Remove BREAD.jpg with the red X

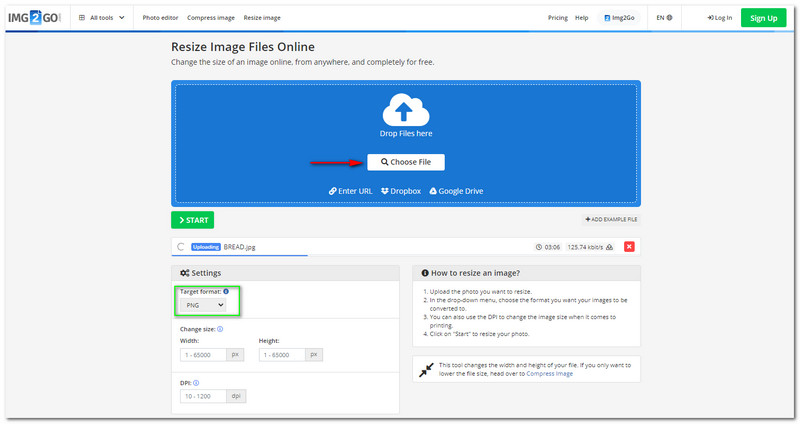(x=629, y=246)
